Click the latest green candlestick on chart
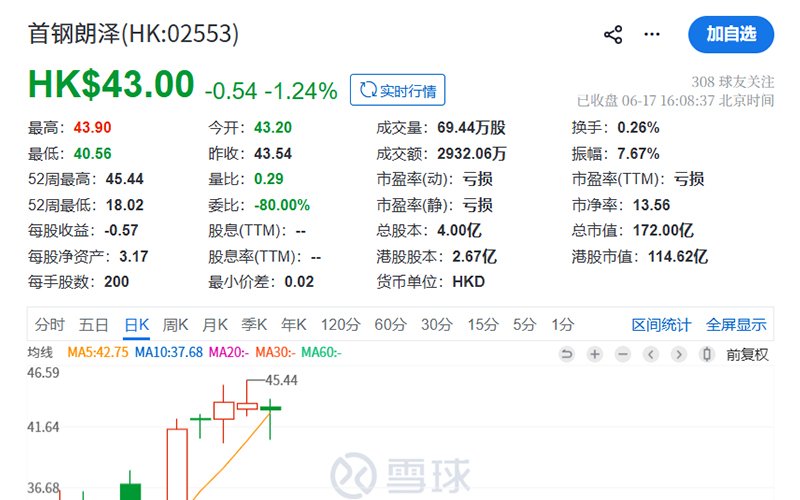The image size is (800, 500). click(x=270, y=408)
